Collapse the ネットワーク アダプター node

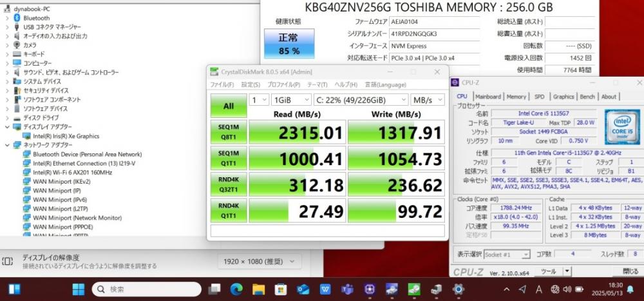(7, 145)
